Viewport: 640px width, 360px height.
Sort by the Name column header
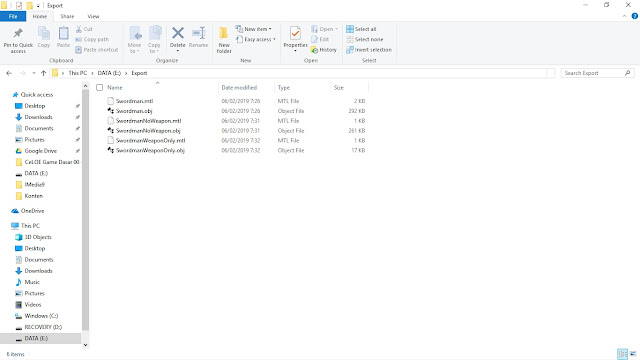point(115,88)
